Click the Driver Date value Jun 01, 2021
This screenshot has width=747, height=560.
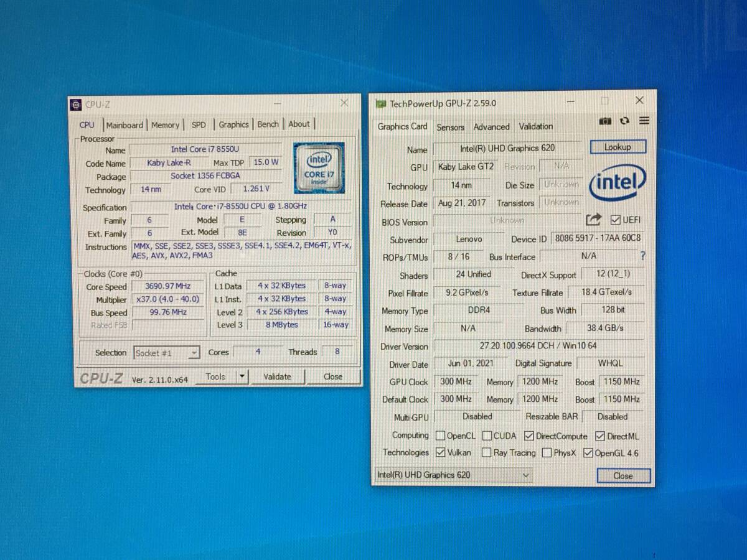pos(472,363)
